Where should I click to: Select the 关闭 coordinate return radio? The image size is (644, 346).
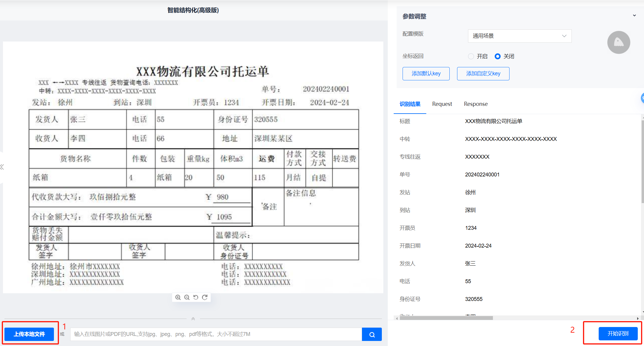(498, 56)
